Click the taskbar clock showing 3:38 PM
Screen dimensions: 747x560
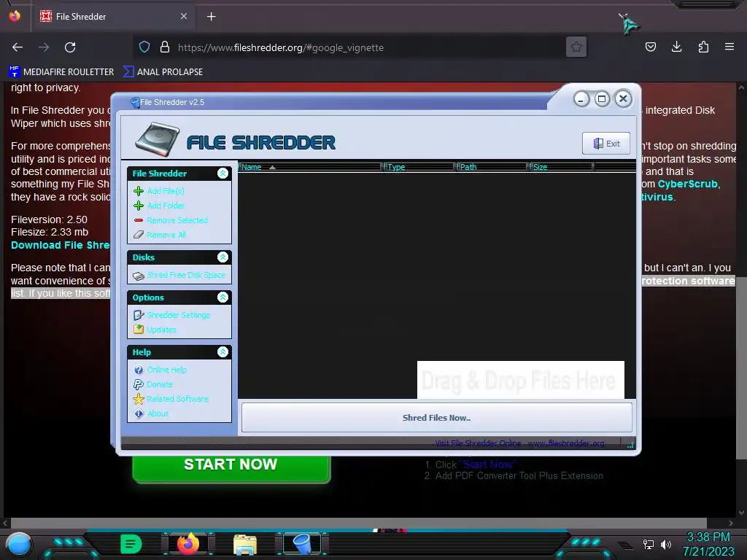click(x=708, y=537)
